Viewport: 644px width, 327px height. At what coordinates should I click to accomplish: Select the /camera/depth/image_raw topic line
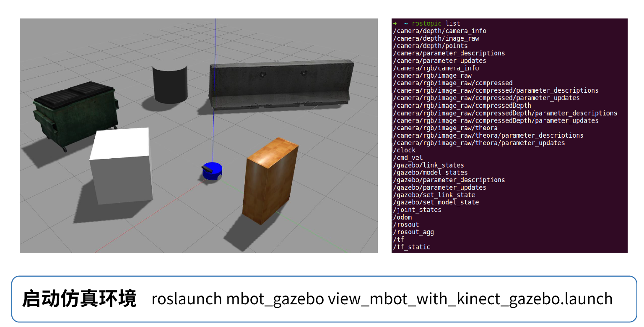point(436,39)
